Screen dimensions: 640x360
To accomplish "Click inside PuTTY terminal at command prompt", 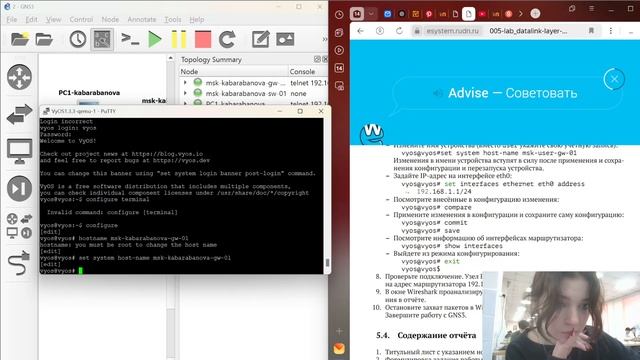I will coord(81,271).
